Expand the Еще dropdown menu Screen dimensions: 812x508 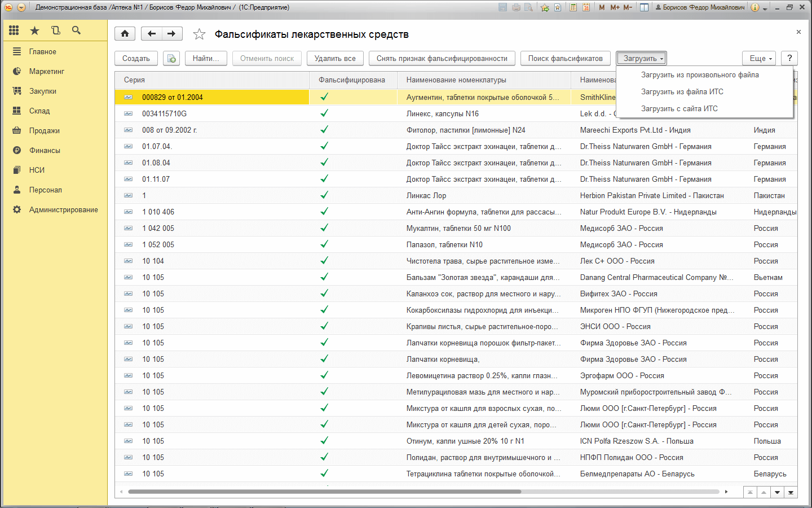pyautogui.click(x=760, y=58)
